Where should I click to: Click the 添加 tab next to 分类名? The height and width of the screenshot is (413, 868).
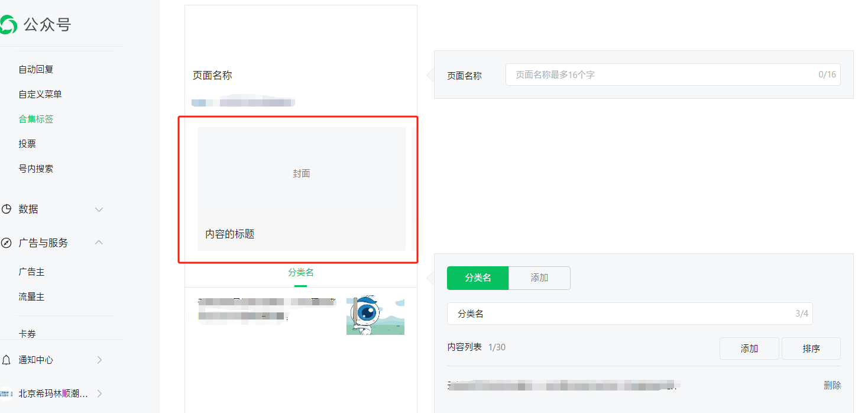(539, 278)
